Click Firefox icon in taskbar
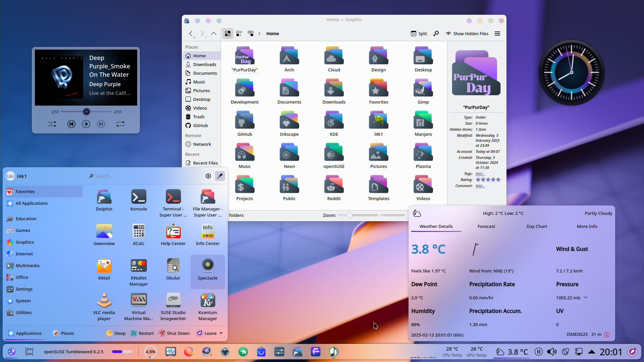This screenshot has height=362, width=644. click(189, 352)
